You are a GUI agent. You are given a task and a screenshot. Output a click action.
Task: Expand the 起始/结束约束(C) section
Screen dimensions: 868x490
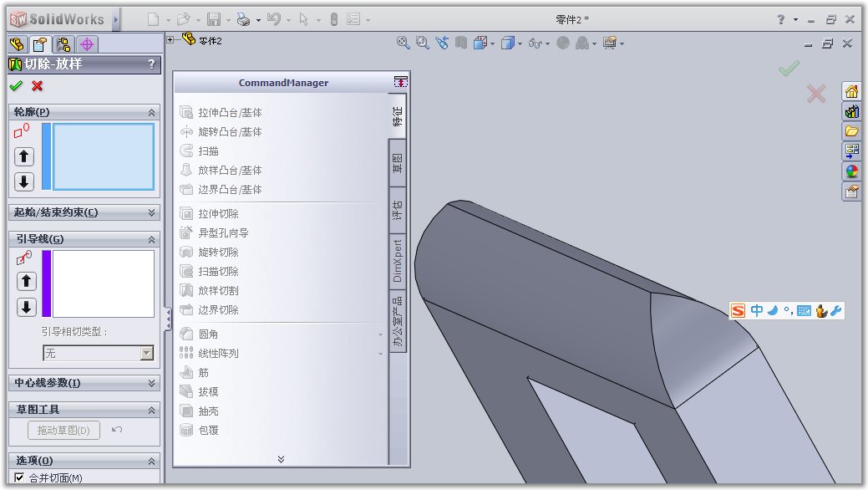[152, 212]
